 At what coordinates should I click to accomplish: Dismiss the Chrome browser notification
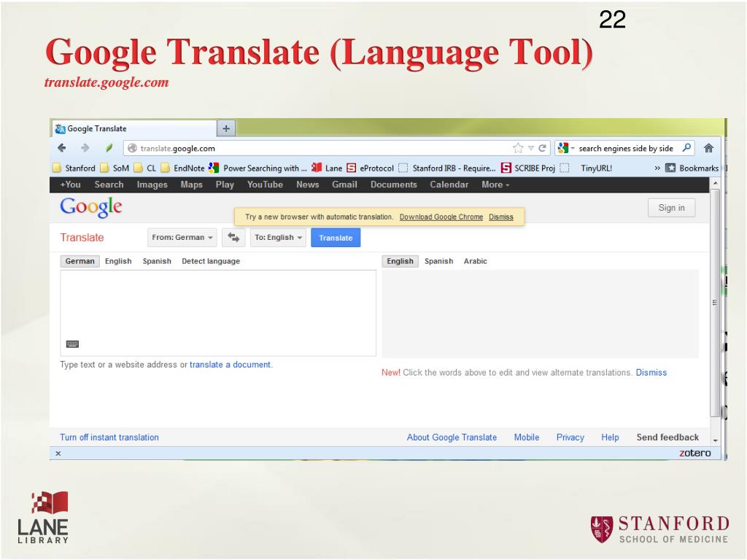coord(501,217)
